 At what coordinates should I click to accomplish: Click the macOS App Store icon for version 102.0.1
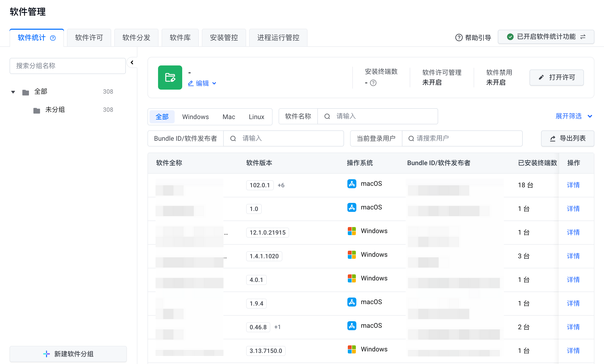pos(352,184)
